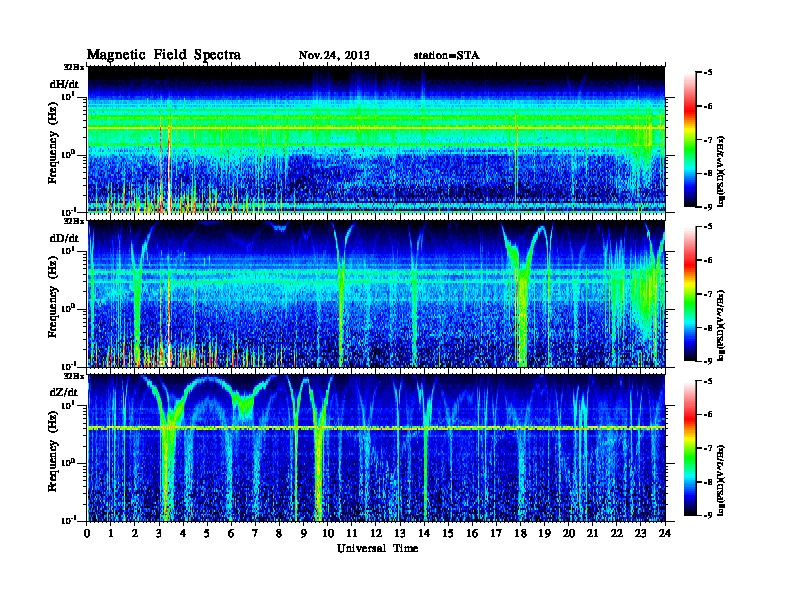The height and width of the screenshot is (612, 792).
Task: Click the log(PSD) label beside dD/dt color bar
Action: [x=721, y=325]
